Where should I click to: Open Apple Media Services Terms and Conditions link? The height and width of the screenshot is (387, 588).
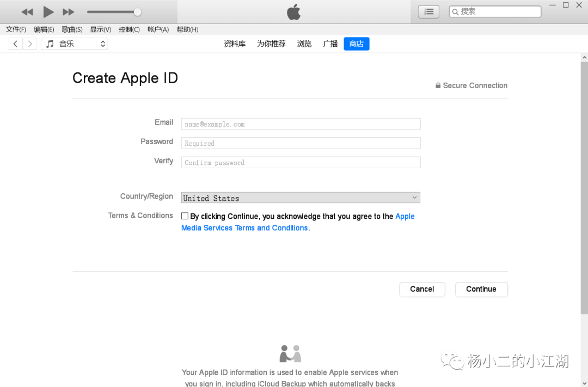point(244,228)
